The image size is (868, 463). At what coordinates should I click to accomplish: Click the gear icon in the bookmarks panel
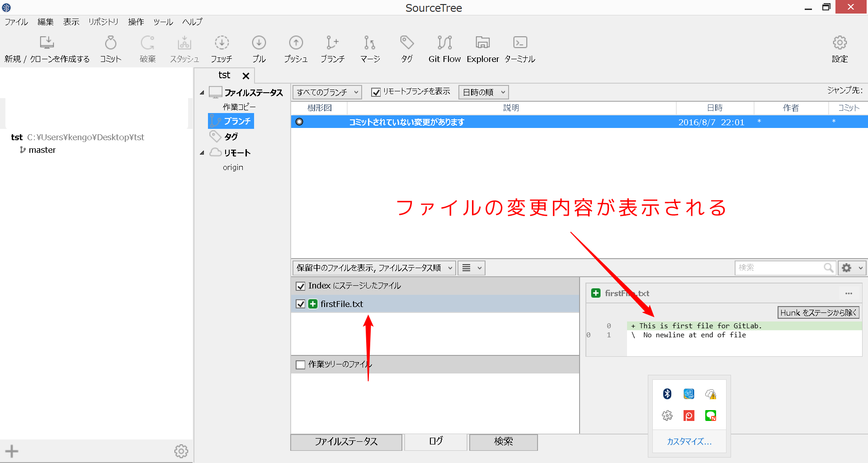pos(181,451)
